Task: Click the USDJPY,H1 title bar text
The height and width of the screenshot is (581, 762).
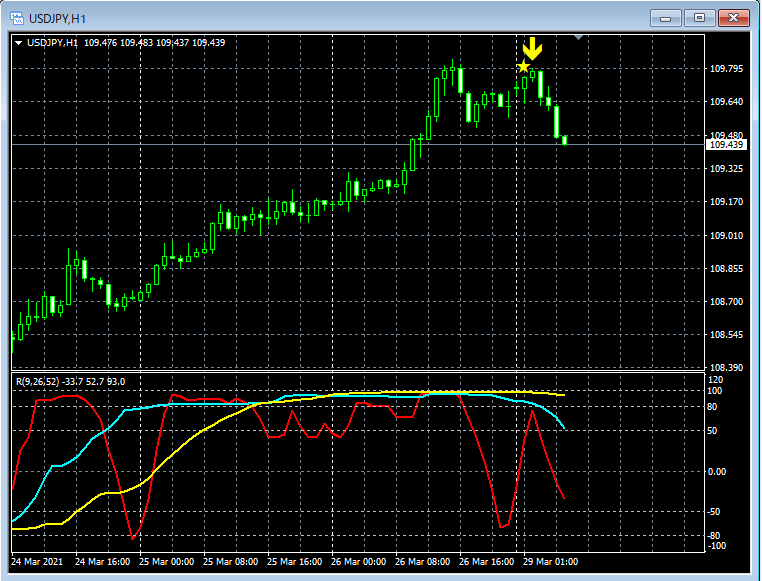Action: click(57, 19)
